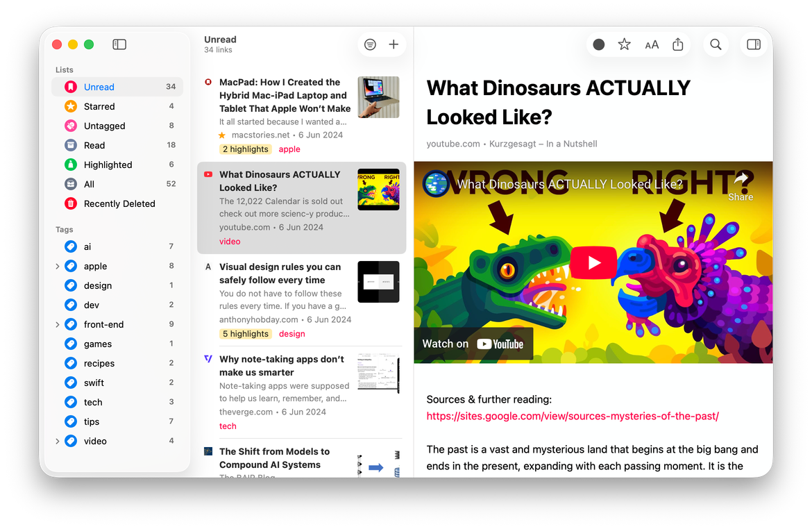The image size is (812, 529).
Task: Expand the video tag group
Action: tap(56, 441)
